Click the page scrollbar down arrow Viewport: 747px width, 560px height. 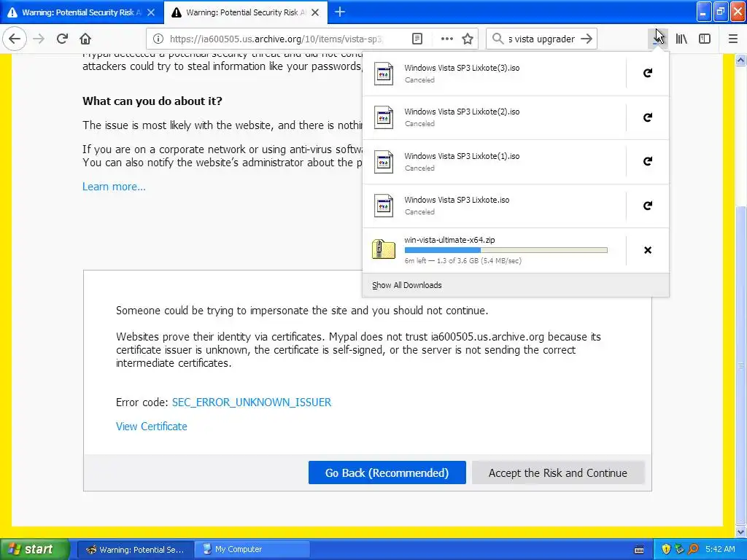741,532
